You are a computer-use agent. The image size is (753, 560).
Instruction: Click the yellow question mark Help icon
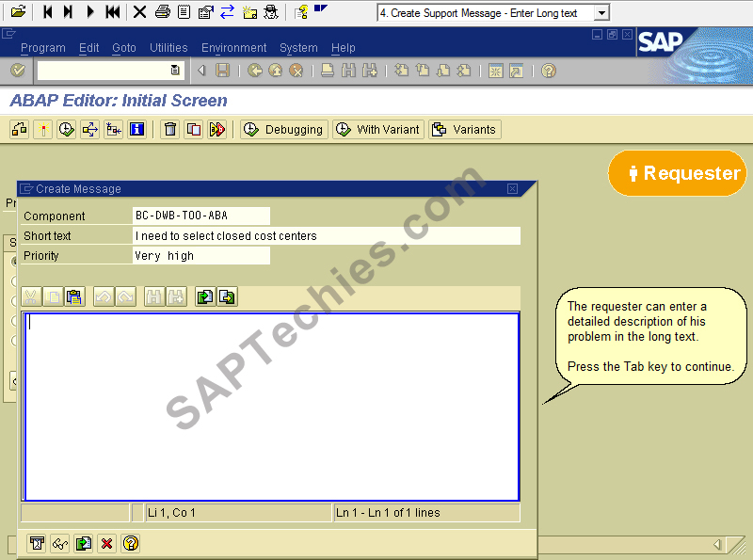coord(549,71)
